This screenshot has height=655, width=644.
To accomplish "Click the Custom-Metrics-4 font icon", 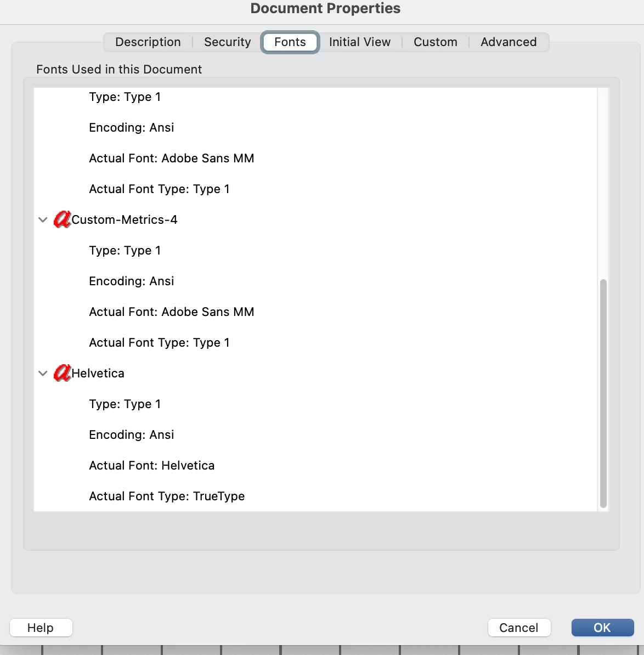I will point(62,219).
